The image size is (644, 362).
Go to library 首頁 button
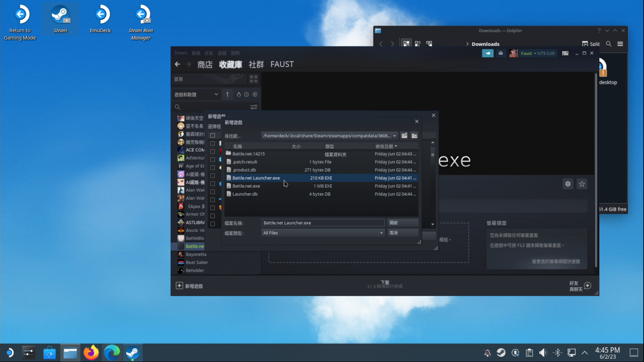(x=209, y=79)
